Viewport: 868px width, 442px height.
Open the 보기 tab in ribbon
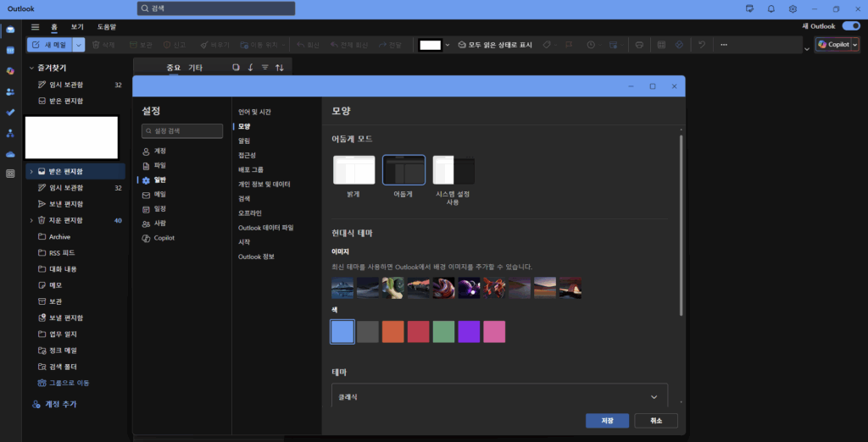(77, 27)
